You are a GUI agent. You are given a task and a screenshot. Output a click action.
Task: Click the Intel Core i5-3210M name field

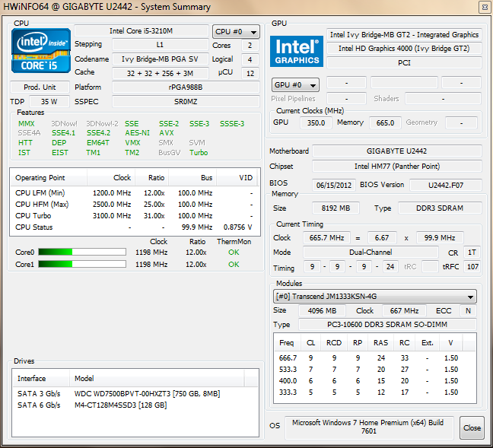coord(142,31)
